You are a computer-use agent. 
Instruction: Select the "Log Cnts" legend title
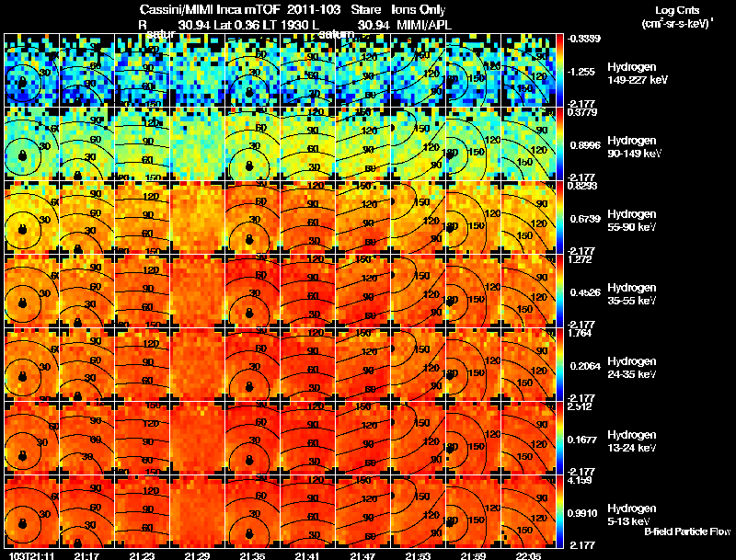tap(677, 10)
